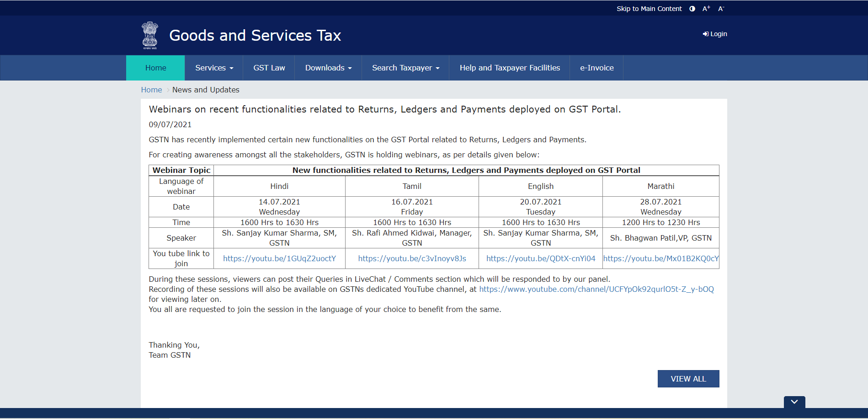
Task: Click the national emblem logo
Action: (149, 35)
